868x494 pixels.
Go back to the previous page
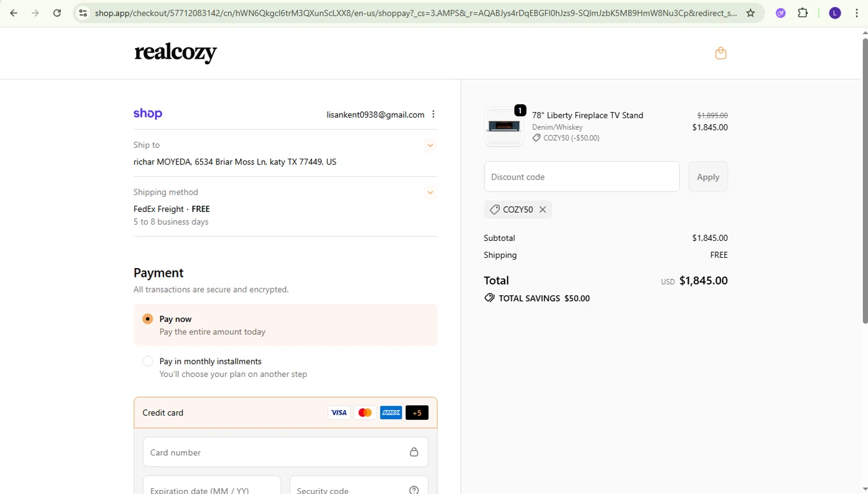[14, 13]
